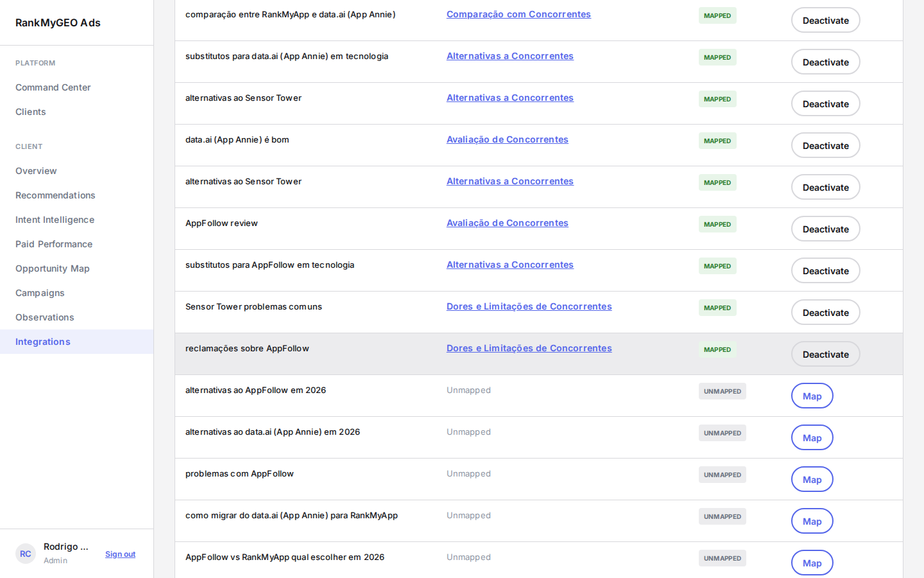This screenshot has height=578, width=924.
Task: Select keyword 'substitutos para data.ai (App Annie) em tecnologia'
Action: click(x=287, y=56)
